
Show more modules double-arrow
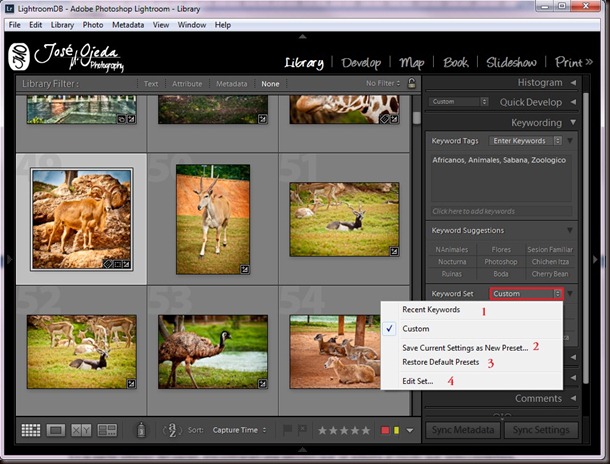pos(589,62)
